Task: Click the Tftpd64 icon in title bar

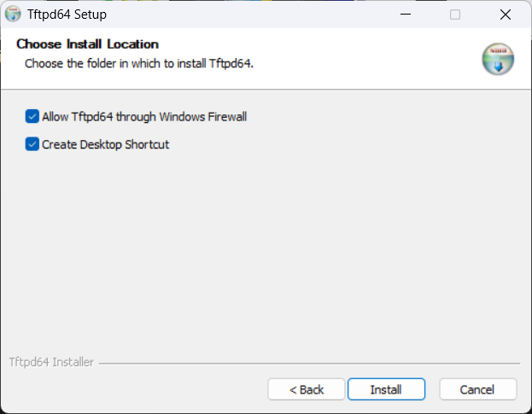Action: click(x=14, y=15)
